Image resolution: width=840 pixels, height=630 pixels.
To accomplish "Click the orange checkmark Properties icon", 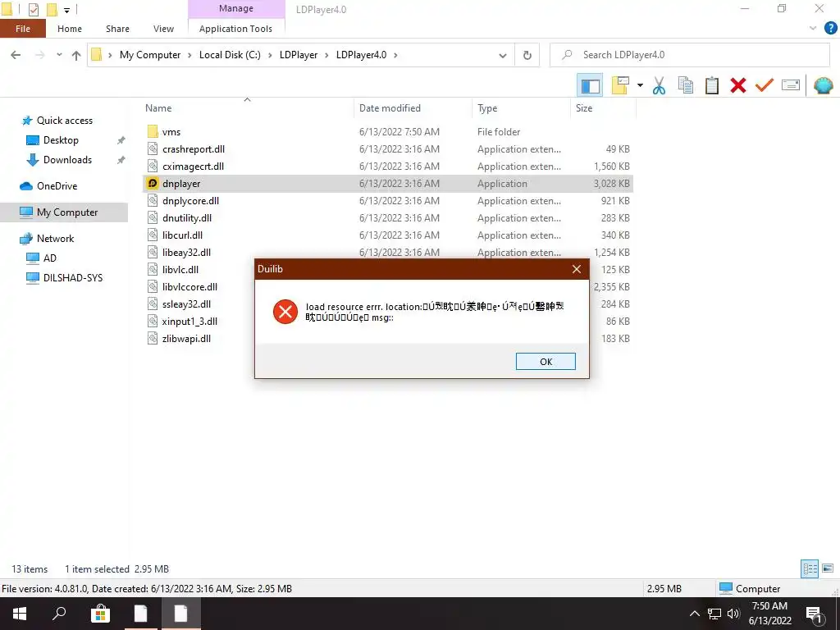I will pyautogui.click(x=765, y=85).
